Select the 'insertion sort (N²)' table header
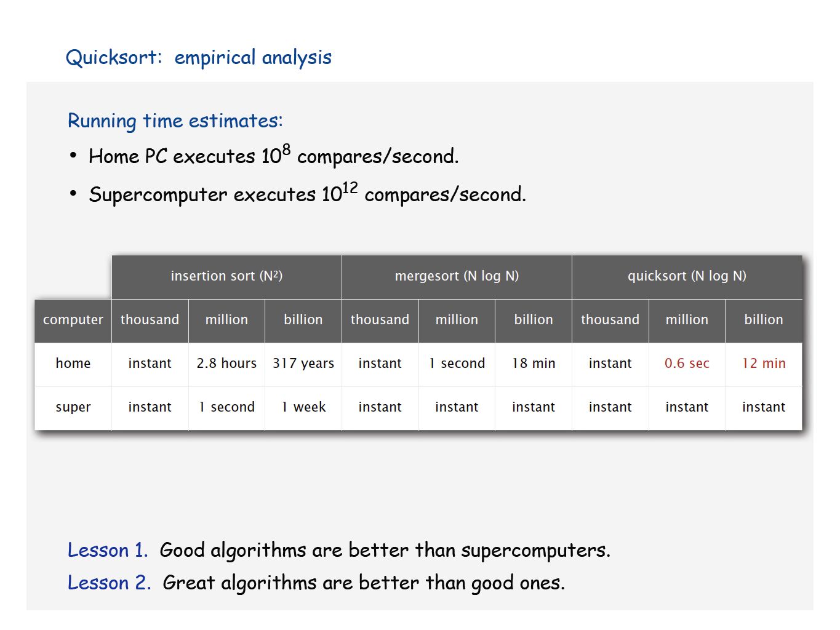Screen dimensions: 840x630 point(226,276)
